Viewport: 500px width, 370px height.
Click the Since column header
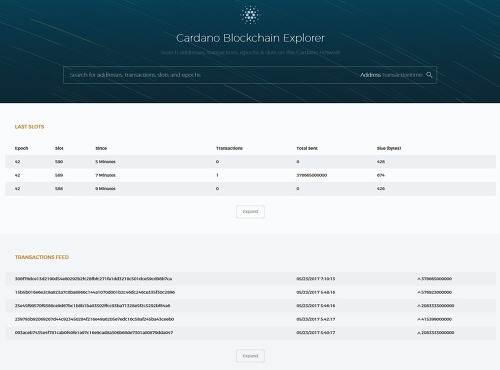coord(101,148)
